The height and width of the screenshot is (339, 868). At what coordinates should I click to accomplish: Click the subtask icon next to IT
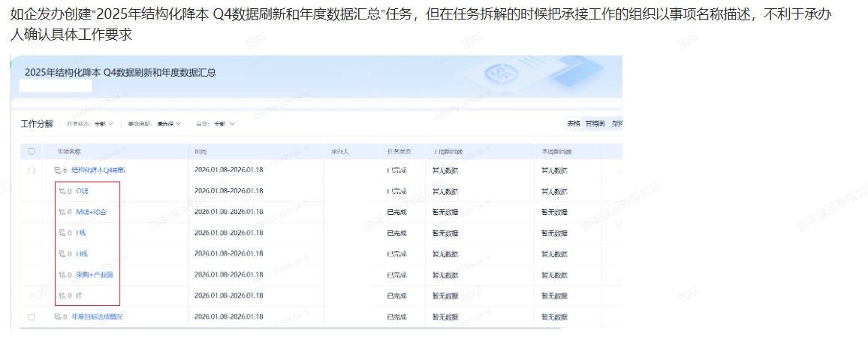(x=62, y=296)
